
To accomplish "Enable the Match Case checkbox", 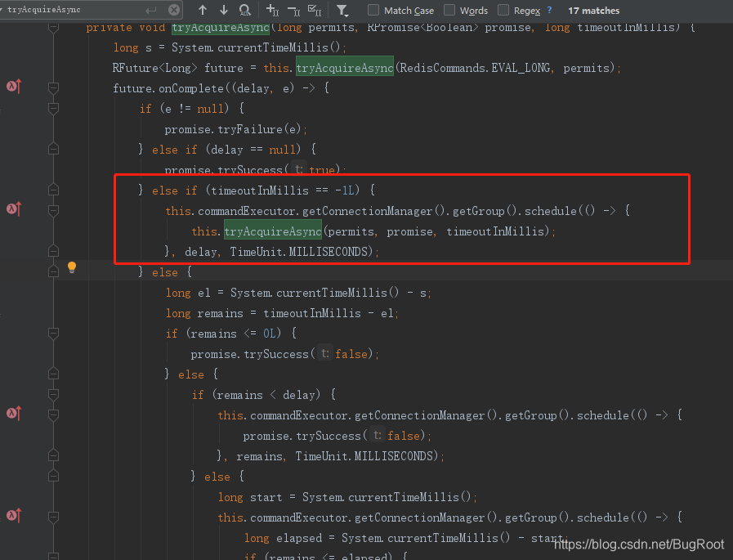I will click(x=373, y=10).
